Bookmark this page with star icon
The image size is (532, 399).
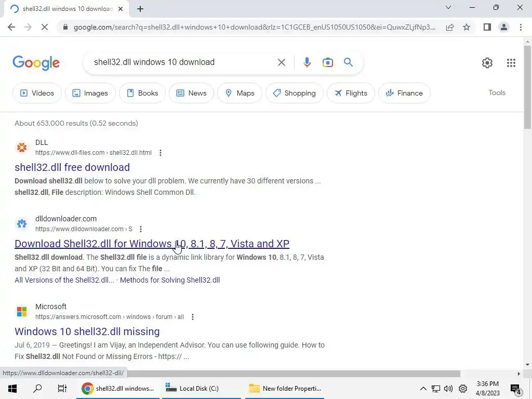coord(467,27)
